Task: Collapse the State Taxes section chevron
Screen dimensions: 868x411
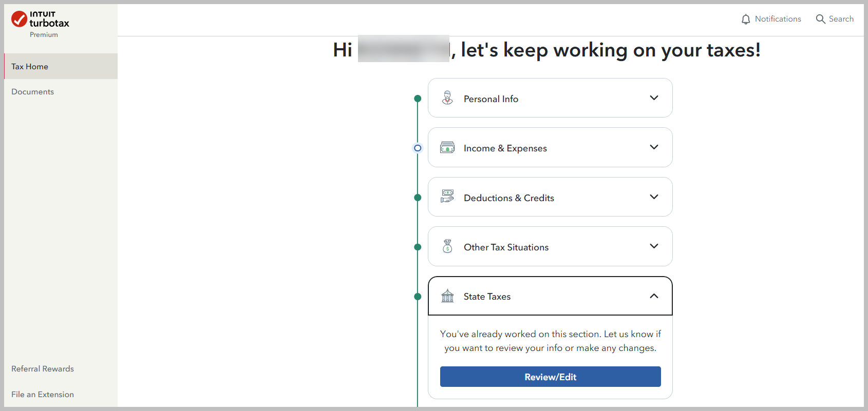Action: coord(654,296)
